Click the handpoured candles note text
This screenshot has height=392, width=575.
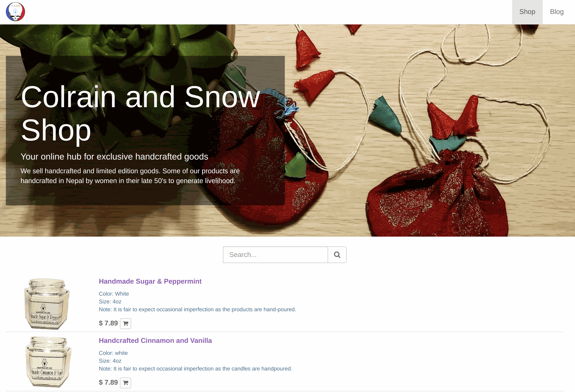pos(195,369)
